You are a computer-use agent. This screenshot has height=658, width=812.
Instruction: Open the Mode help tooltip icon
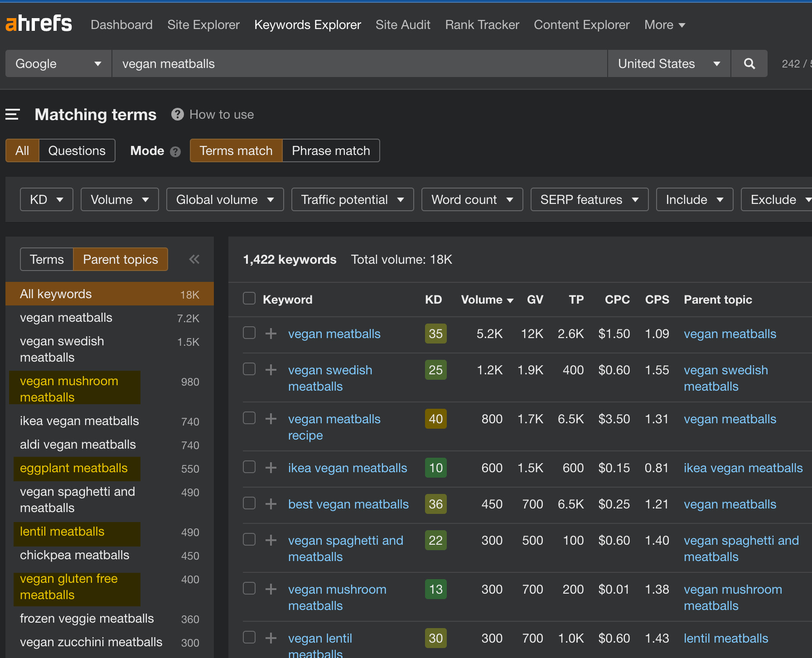tap(175, 152)
